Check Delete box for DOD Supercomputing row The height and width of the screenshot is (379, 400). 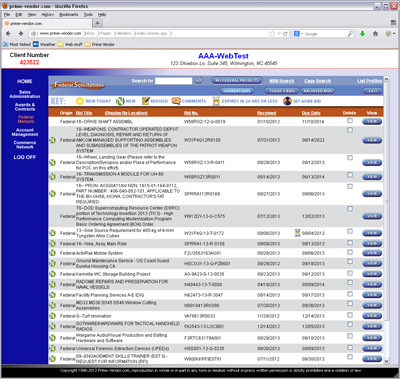350,209
